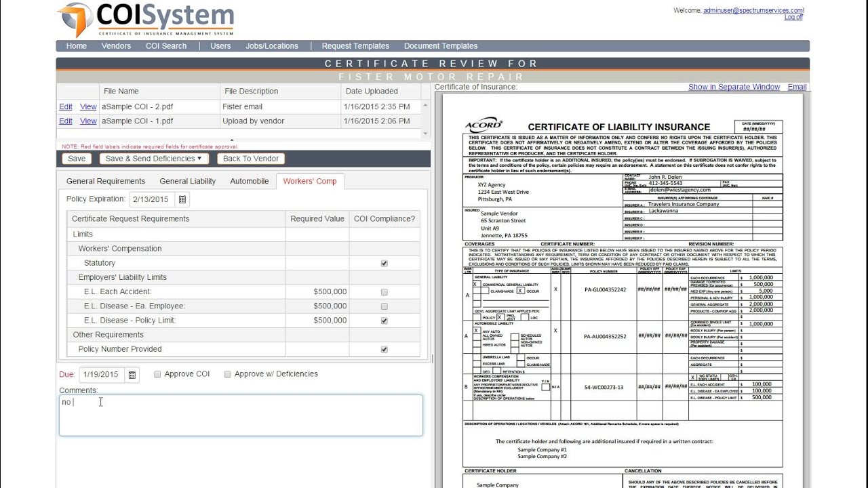
Task: Open Vendors menu item
Action: point(116,46)
